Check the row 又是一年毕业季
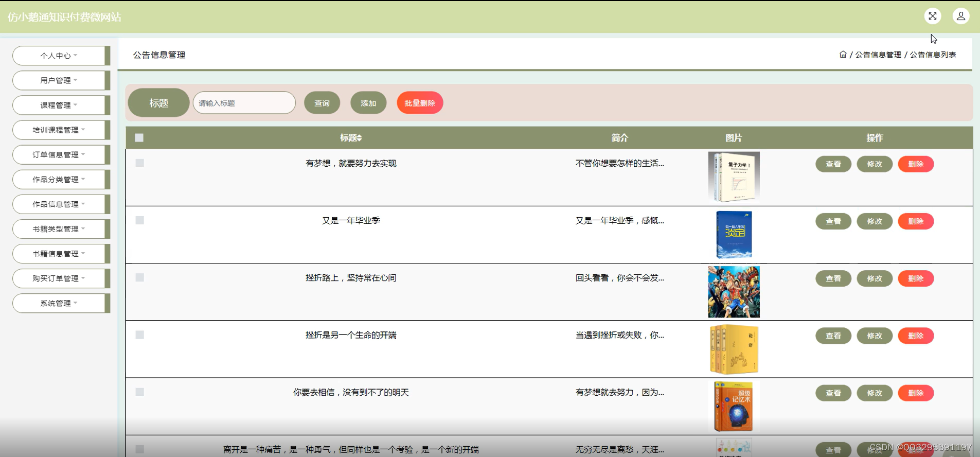This screenshot has width=980, height=457. 139,220
